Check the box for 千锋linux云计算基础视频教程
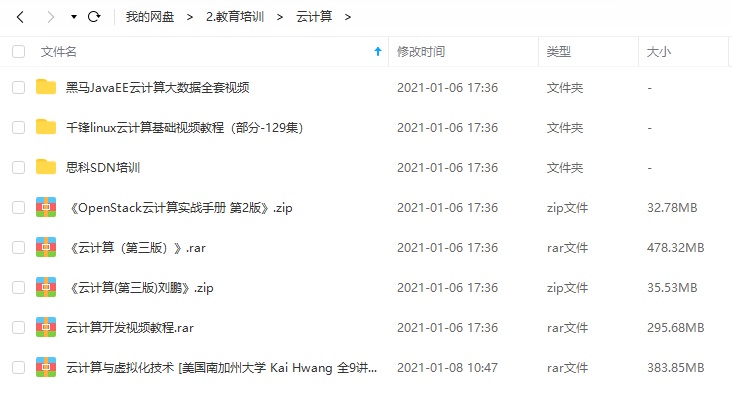 tap(18, 127)
